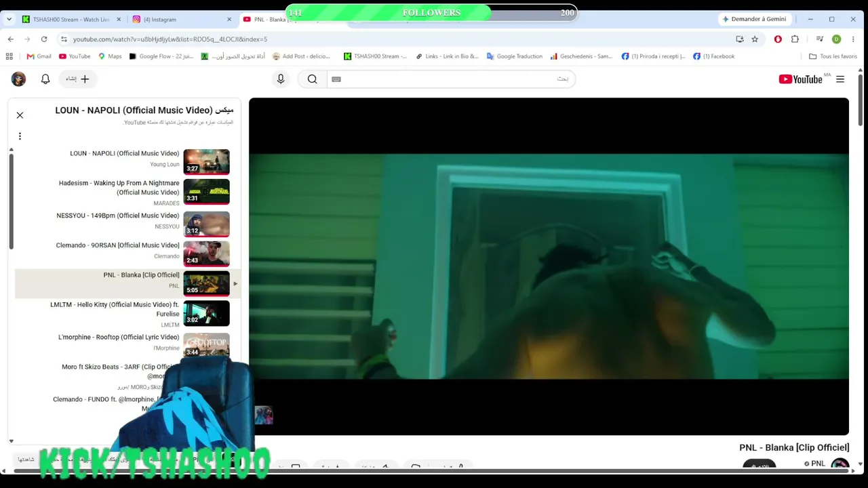Open the Geschiedenis bookmark

tap(581, 56)
